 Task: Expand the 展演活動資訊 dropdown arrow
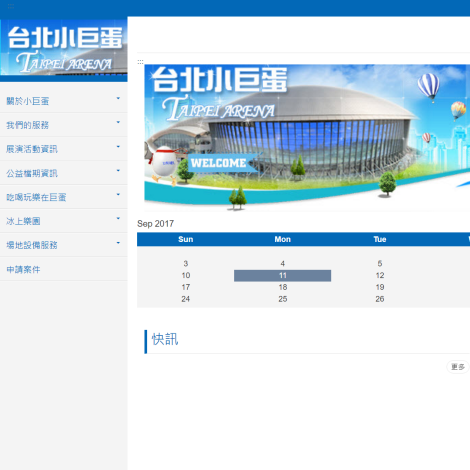coord(118,147)
